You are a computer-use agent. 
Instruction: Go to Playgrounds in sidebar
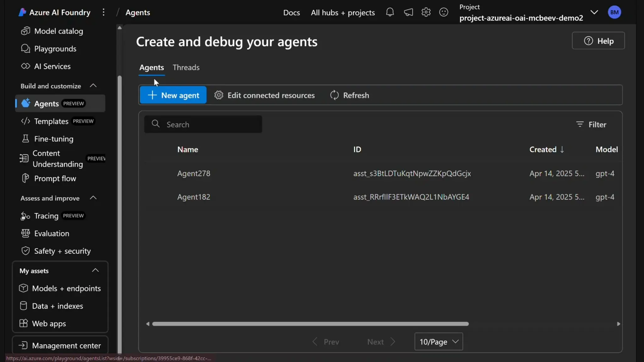pyautogui.click(x=55, y=49)
